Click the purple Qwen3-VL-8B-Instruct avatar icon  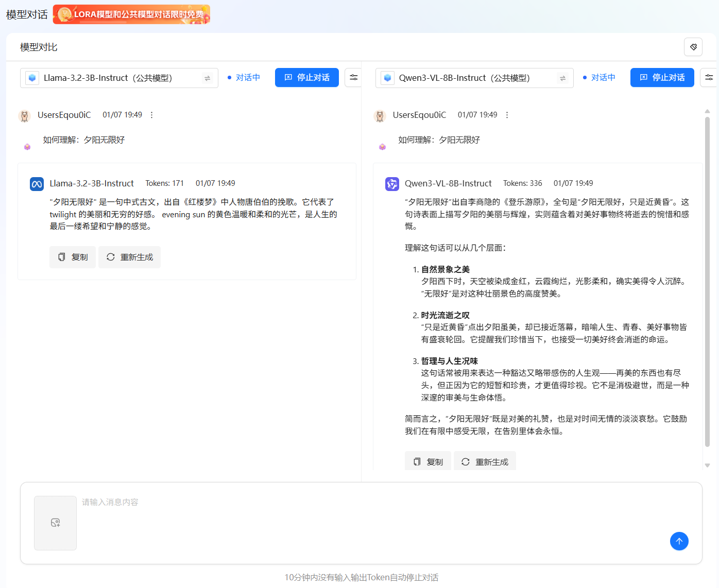point(392,183)
